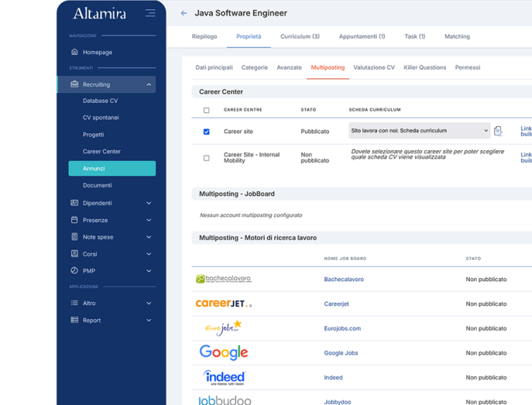This screenshot has height=405, width=532.
Task: Check the Career Site - Internal Mobility checkbox
Action: 206,158
